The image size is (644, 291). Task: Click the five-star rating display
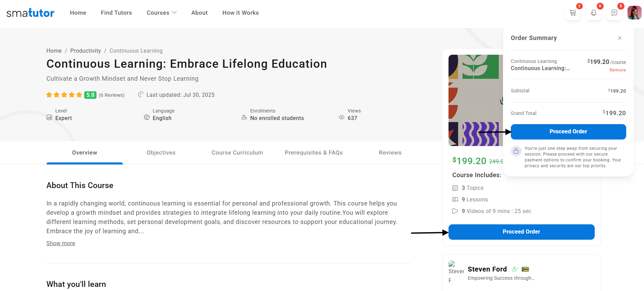64,95
